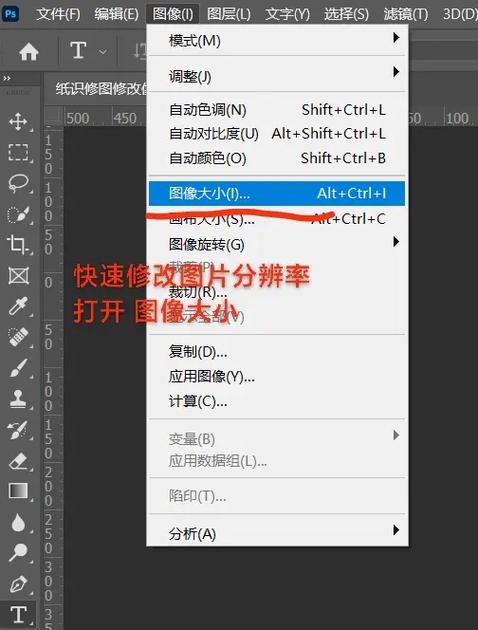478x630 pixels.
Task: Select the Clone Stamp tool
Action: [18, 399]
